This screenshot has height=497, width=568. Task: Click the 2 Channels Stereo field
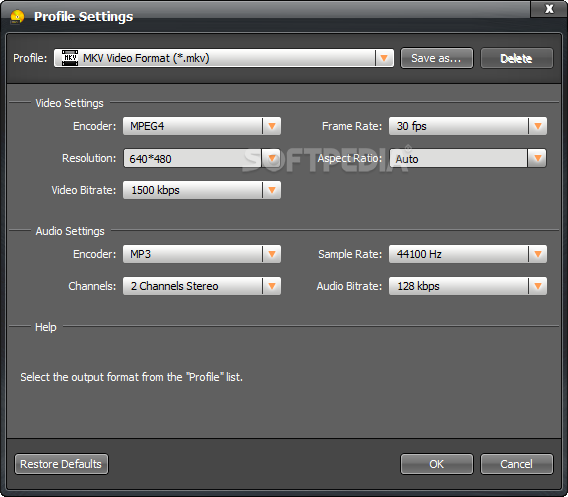coord(202,286)
